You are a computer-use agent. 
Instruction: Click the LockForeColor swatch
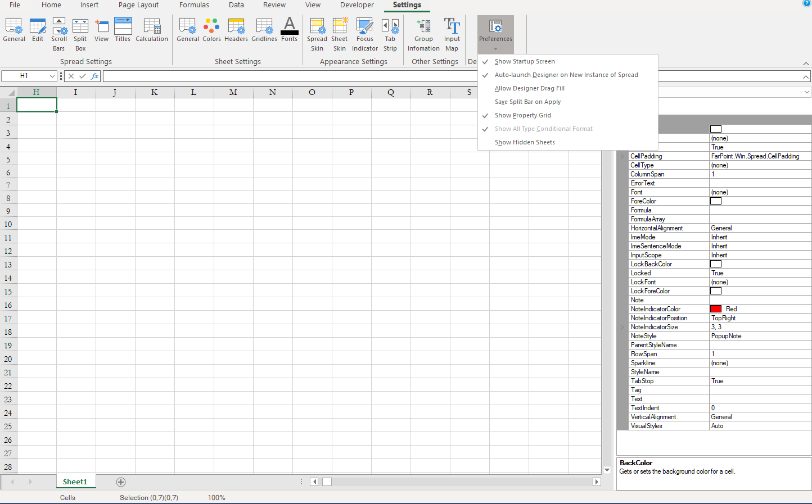click(716, 291)
